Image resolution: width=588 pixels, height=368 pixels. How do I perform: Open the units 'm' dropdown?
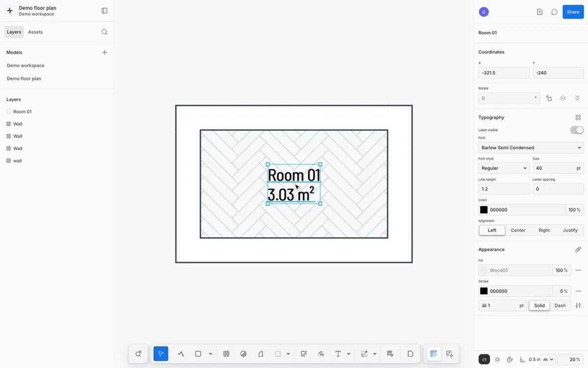547,360
